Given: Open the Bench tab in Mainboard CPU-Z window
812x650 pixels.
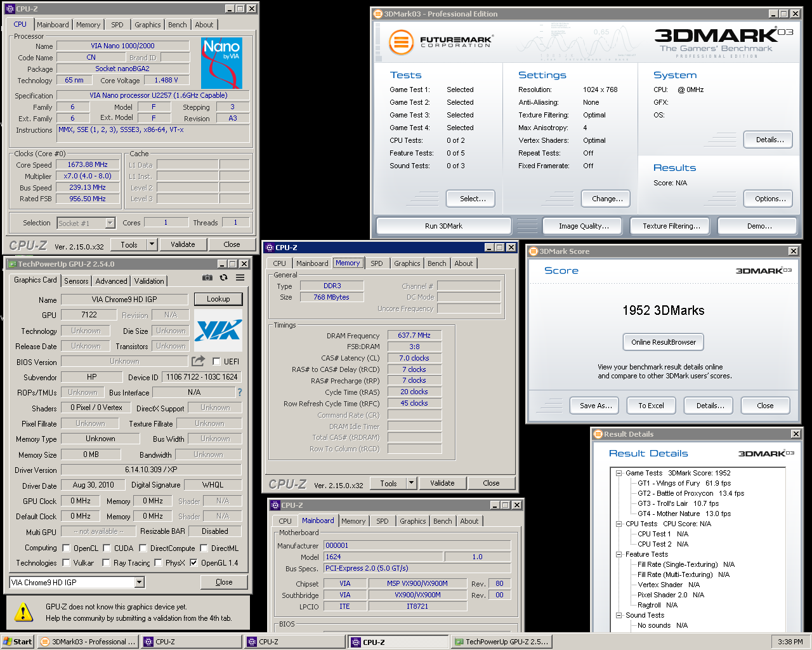Looking at the screenshot, I should tap(443, 521).
